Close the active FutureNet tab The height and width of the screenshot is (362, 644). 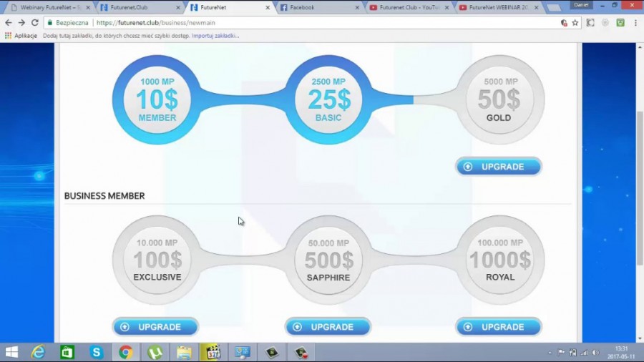click(268, 7)
